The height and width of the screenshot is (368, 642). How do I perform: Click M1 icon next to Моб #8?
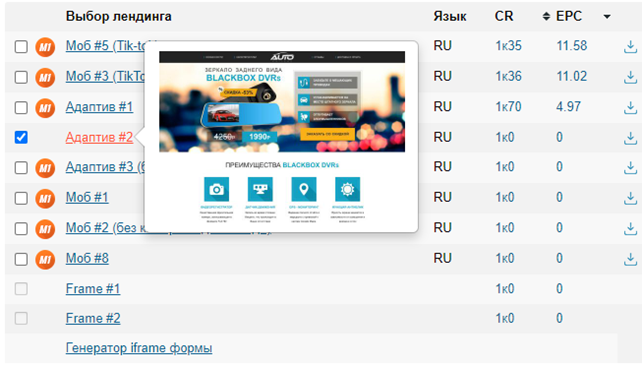tap(45, 259)
